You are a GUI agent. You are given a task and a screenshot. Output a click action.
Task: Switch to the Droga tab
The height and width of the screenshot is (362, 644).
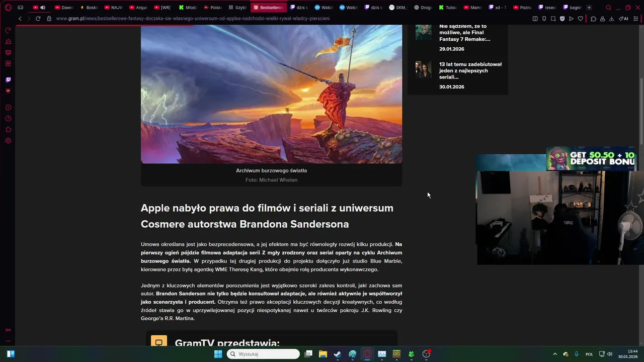[423, 8]
